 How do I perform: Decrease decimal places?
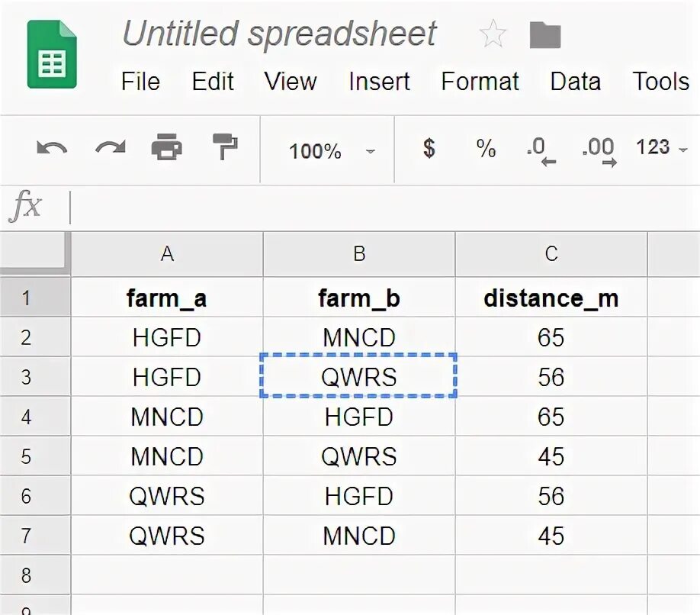tap(541, 150)
